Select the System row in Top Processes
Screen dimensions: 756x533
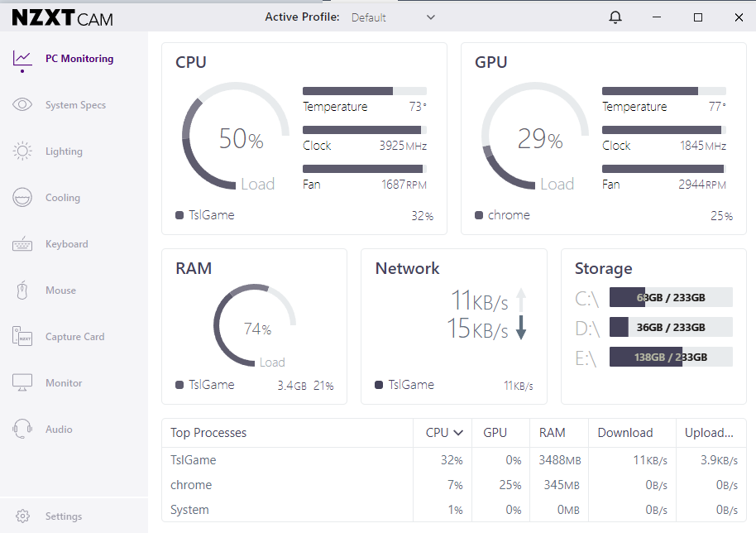pos(454,510)
